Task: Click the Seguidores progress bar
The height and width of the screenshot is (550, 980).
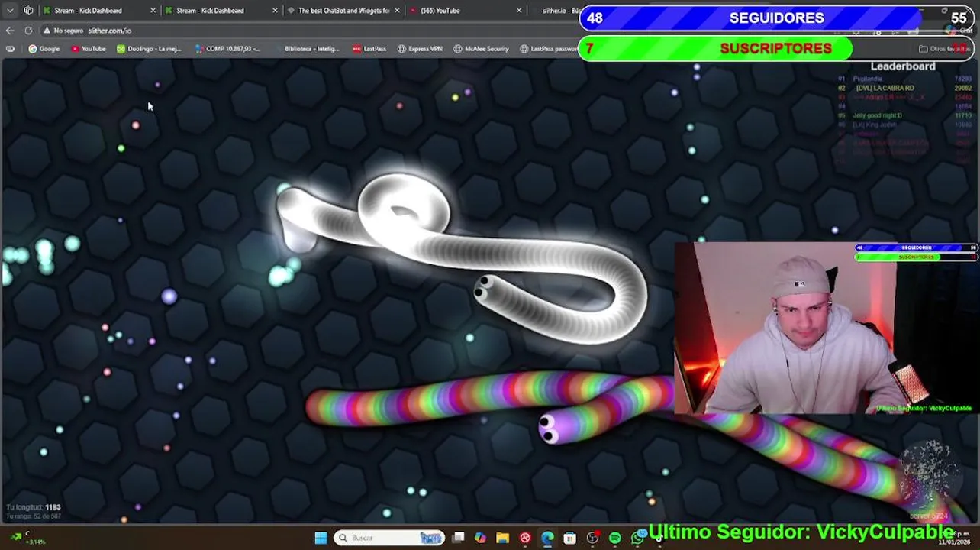Action: tap(777, 18)
